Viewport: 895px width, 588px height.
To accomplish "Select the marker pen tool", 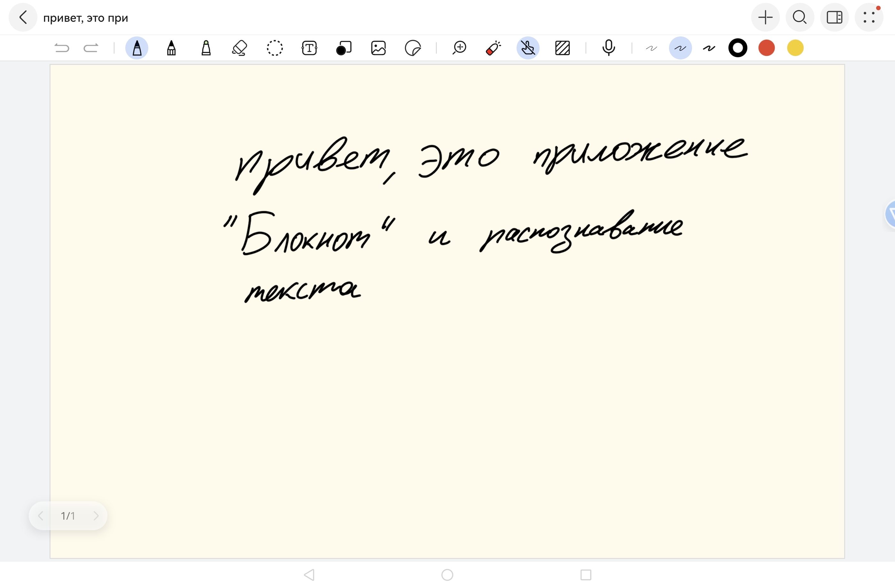I will pyautogui.click(x=171, y=48).
